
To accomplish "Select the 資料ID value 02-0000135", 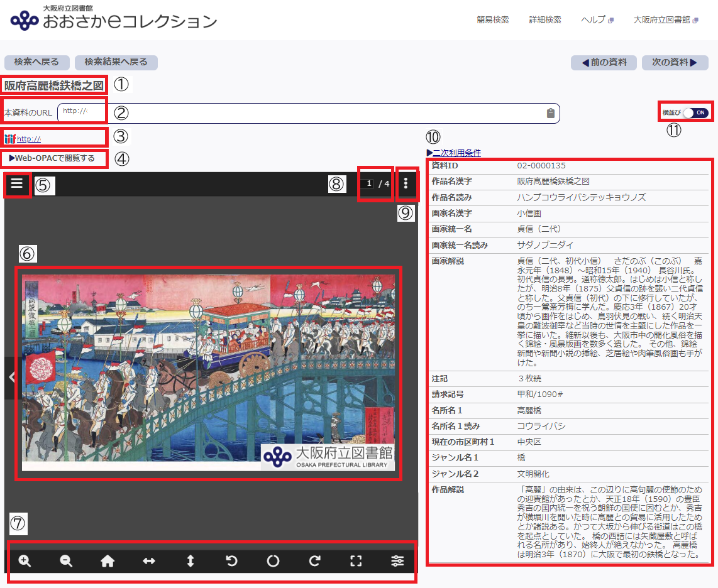I will click(x=541, y=166).
